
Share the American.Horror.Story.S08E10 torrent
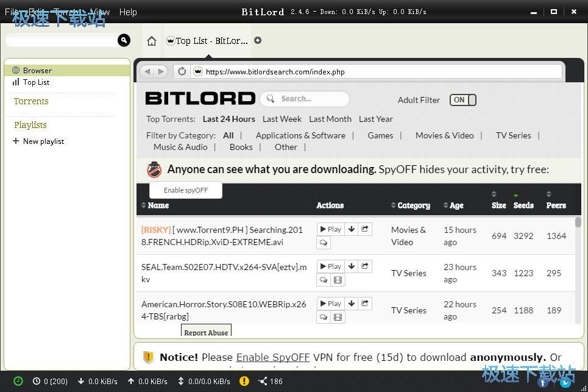point(365,304)
